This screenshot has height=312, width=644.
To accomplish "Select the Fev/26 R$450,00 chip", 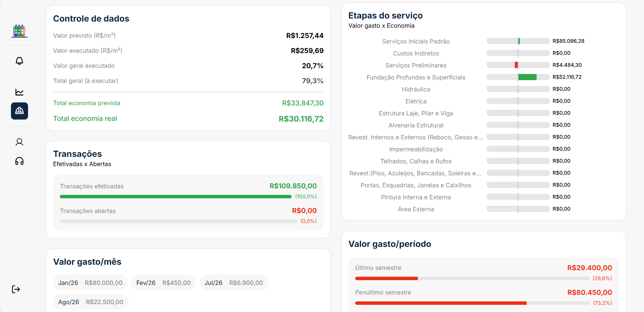I will 163,283.
